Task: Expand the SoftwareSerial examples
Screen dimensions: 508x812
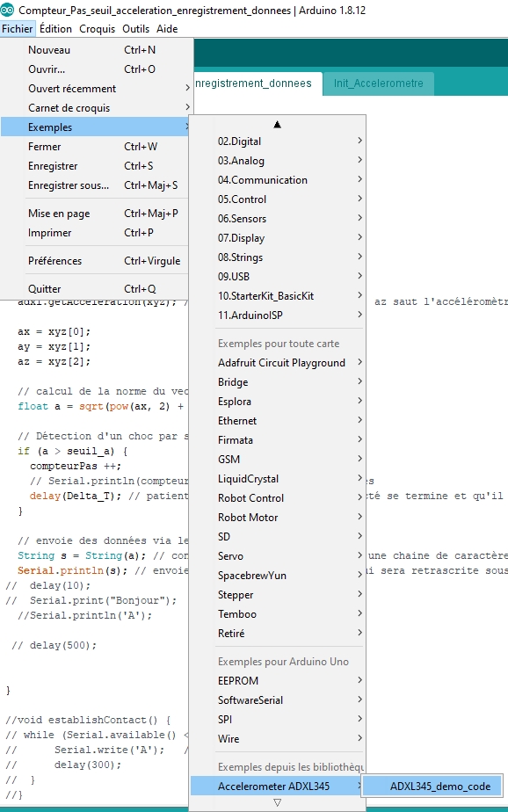Action: [x=278, y=700]
